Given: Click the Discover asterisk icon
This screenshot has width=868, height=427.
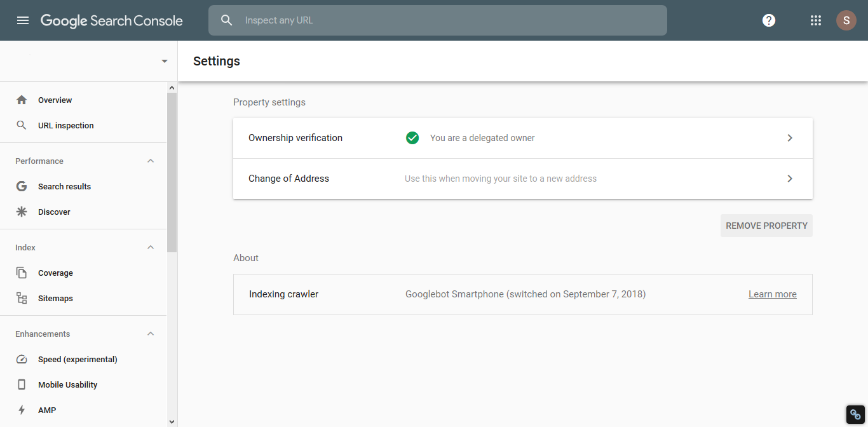Looking at the screenshot, I should coord(22,212).
